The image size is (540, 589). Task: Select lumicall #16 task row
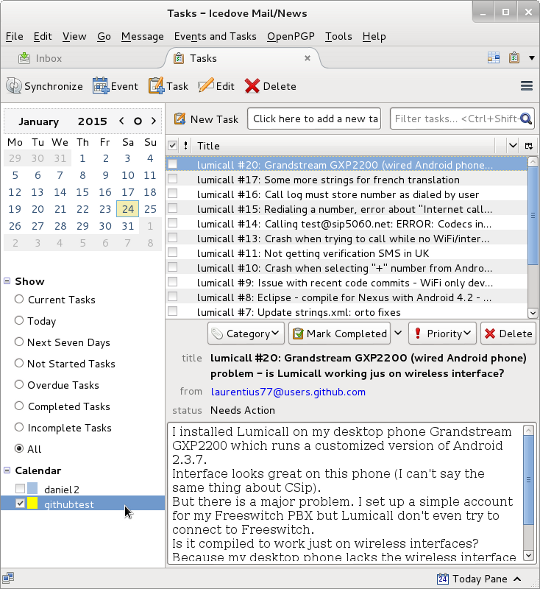346,194
